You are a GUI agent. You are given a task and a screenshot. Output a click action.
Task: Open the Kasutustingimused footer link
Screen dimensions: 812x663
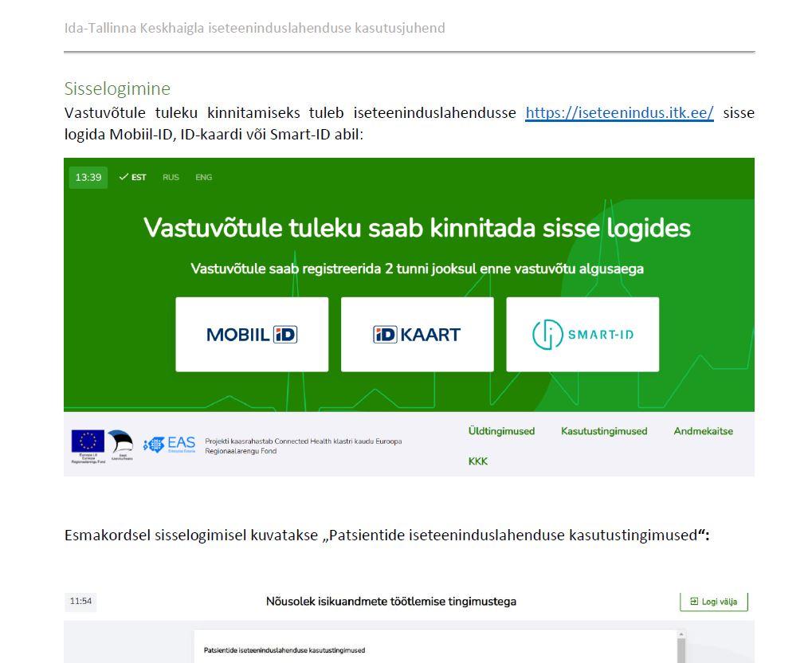[604, 431]
